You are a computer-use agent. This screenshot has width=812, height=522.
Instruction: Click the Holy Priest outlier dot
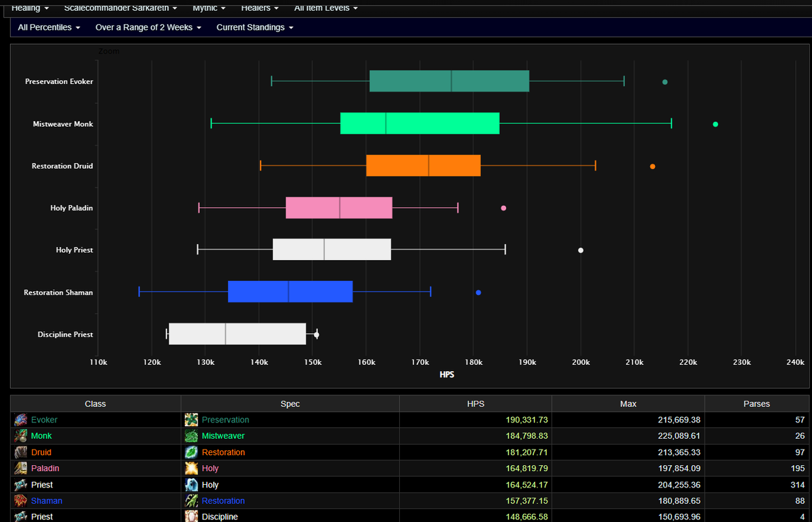click(581, 251)
